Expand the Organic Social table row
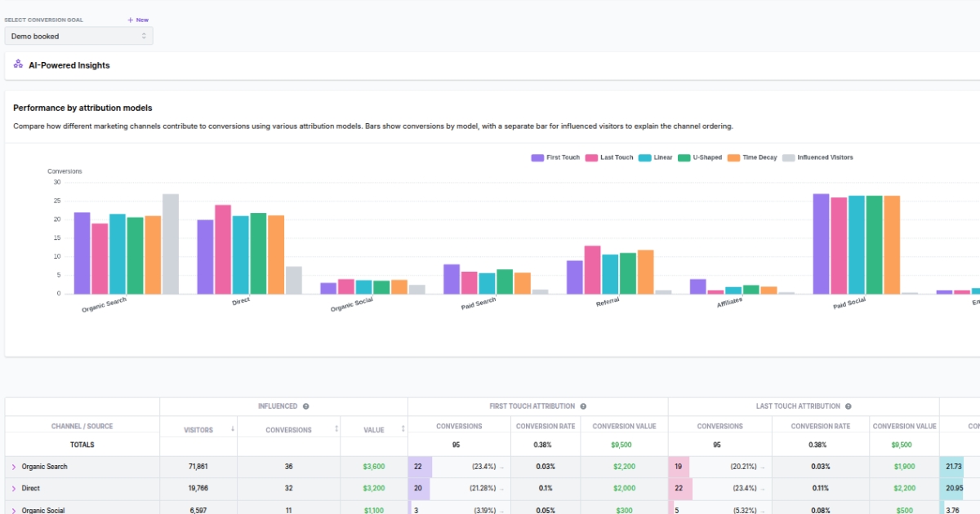Viewport: 980px width, 514px height. [x=14, y=510]
